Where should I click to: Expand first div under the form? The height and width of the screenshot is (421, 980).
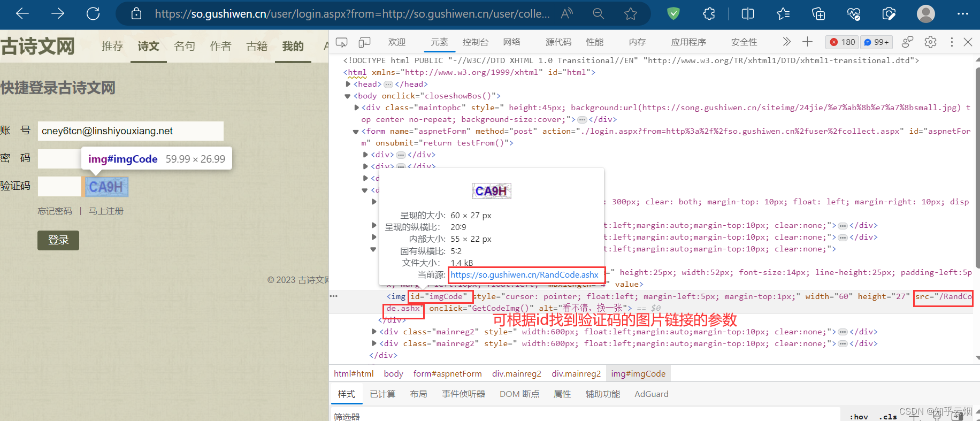365,155
